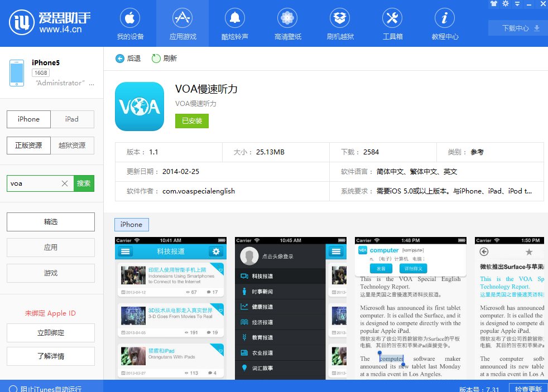Switch to the iPad device filter
548x392 pixels.
(x=73, y=119)
